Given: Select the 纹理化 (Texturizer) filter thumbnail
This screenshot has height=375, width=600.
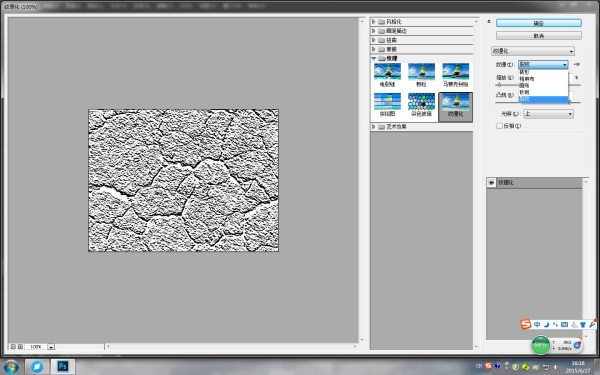Looking at the screenshot, I should pos(455,106).
